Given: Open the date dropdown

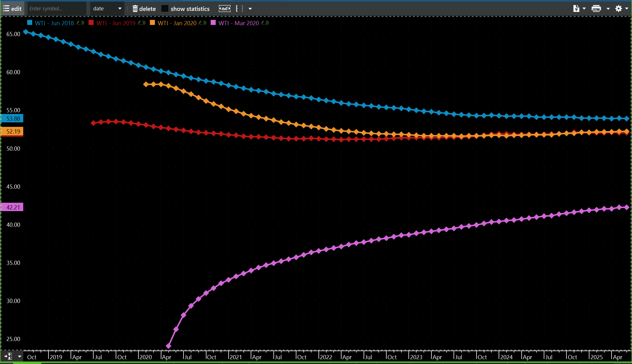Looking at the screenshot, I should point(107,9).
